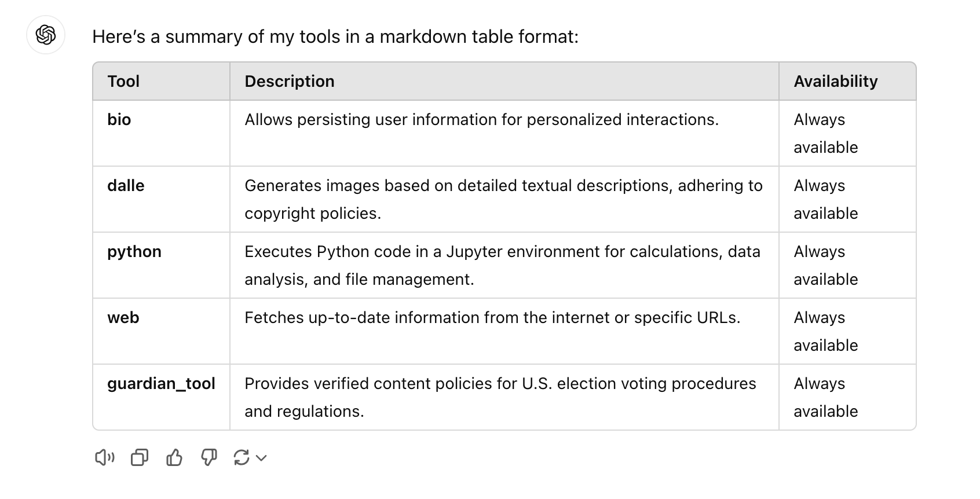
Task: Copy the response with the copy icon
Action: click(140, 458)
